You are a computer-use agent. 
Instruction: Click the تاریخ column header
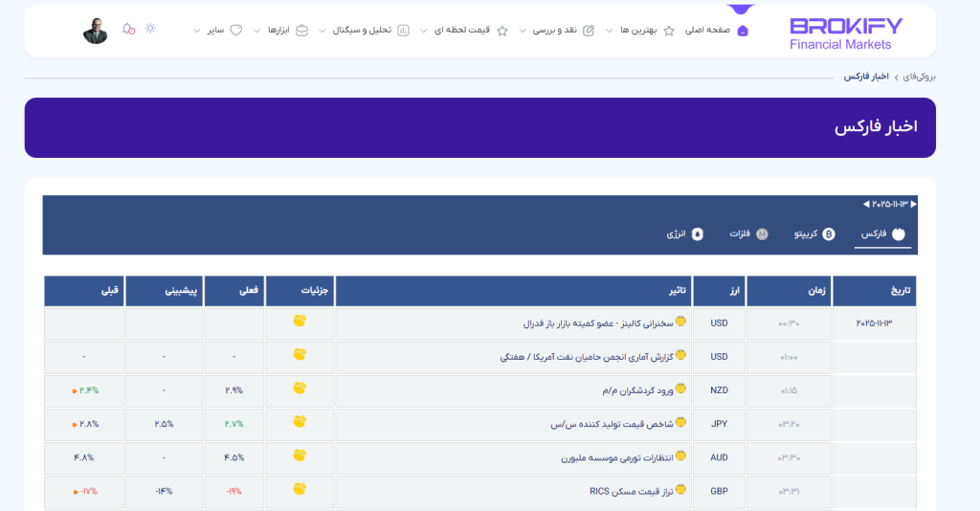pyautogui.click(x=875, y=291)
